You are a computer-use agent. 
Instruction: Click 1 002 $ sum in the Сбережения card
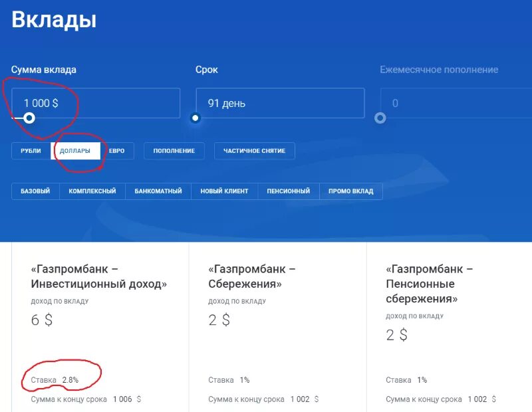(x=305, y=399)
